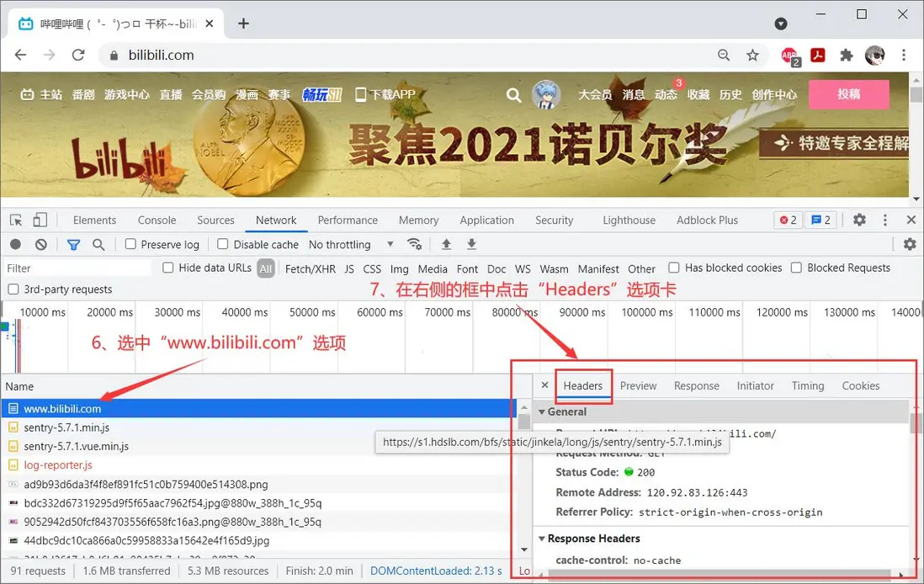Click the bilibili search magnifier icon
The image size is (924, 584).
(x=513, y=95)
